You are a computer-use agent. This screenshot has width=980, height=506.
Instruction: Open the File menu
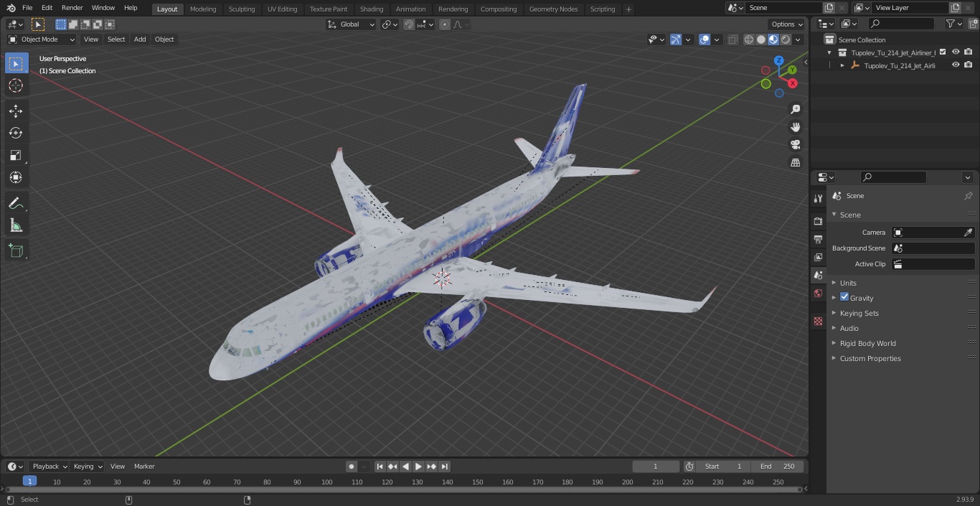pos(27,8)
